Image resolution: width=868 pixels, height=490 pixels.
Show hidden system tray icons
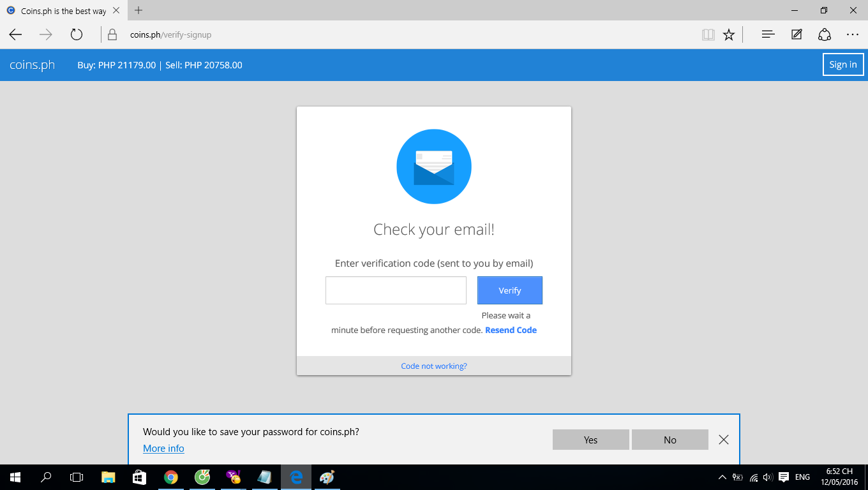coord(722,477)
